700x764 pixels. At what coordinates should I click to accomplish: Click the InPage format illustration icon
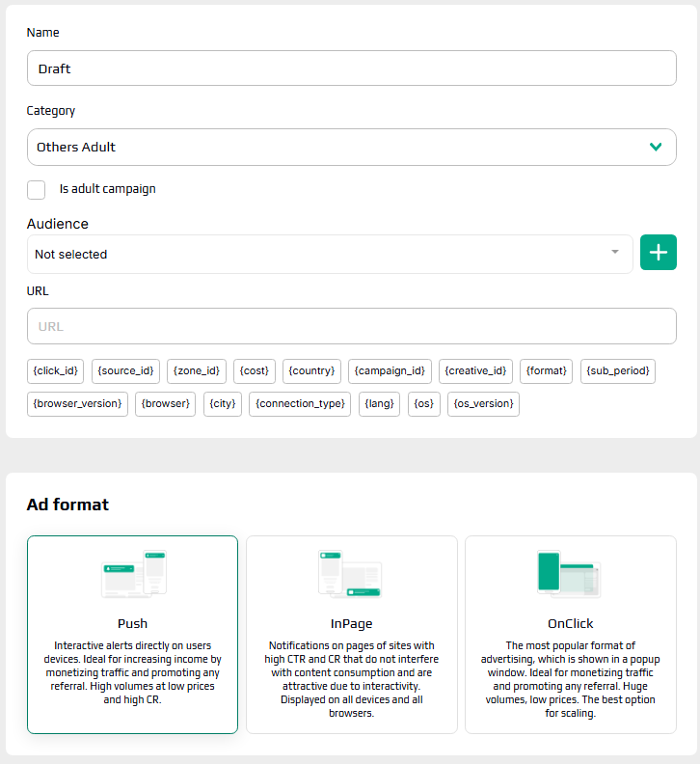click(x=351, y=574)
